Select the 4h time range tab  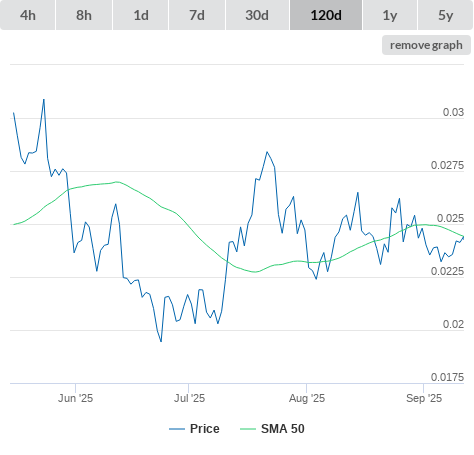tap(28, 15)
